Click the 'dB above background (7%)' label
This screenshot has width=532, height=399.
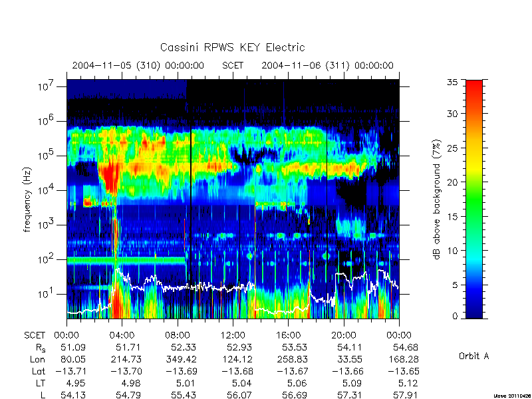tap(438, 200)
